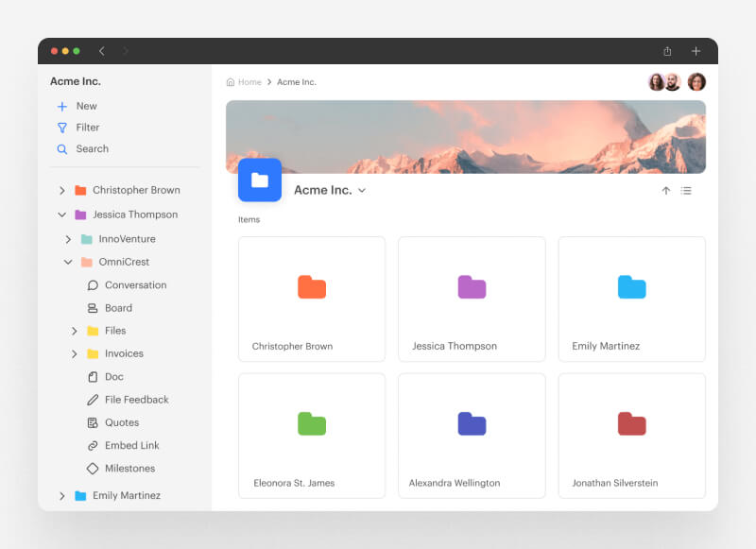Click the up arrow sort icon

tap(666, 191)
